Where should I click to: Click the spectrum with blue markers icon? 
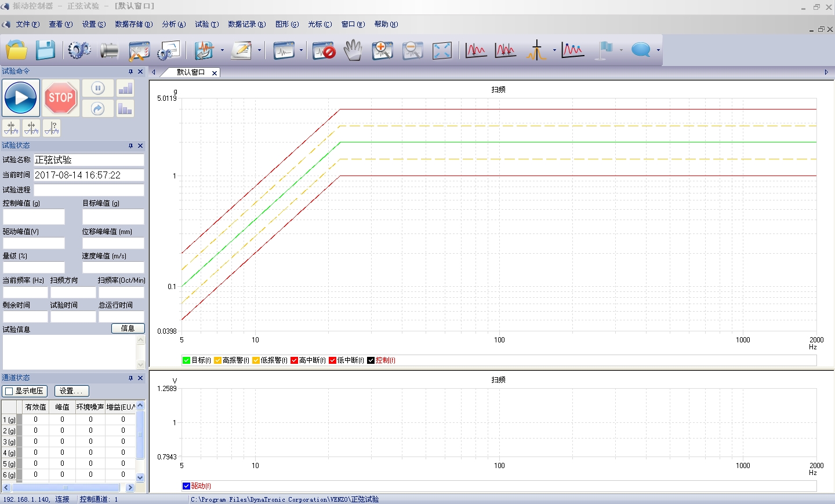click(x=573, y=50)
